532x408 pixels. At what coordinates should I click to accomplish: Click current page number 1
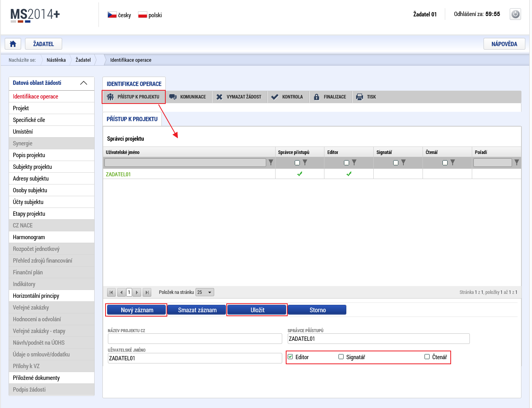[129, 292]
